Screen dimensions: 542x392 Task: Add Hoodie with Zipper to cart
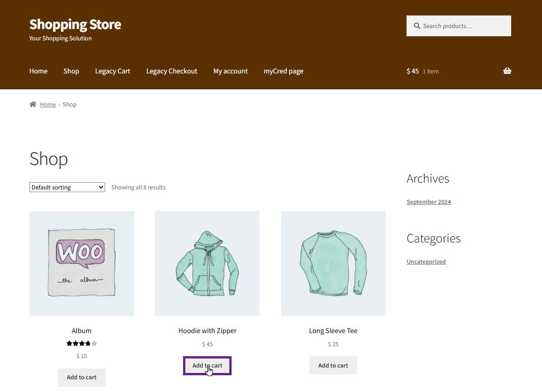click(207, 365)
